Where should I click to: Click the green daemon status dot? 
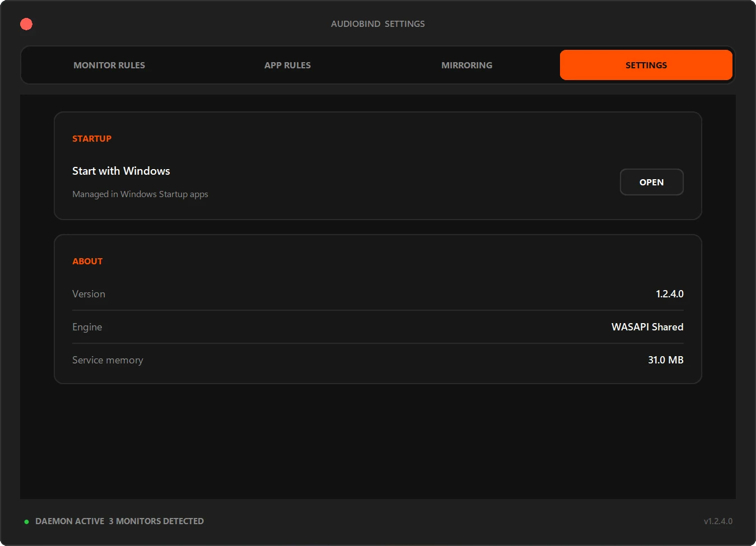[x=26, y=521]
